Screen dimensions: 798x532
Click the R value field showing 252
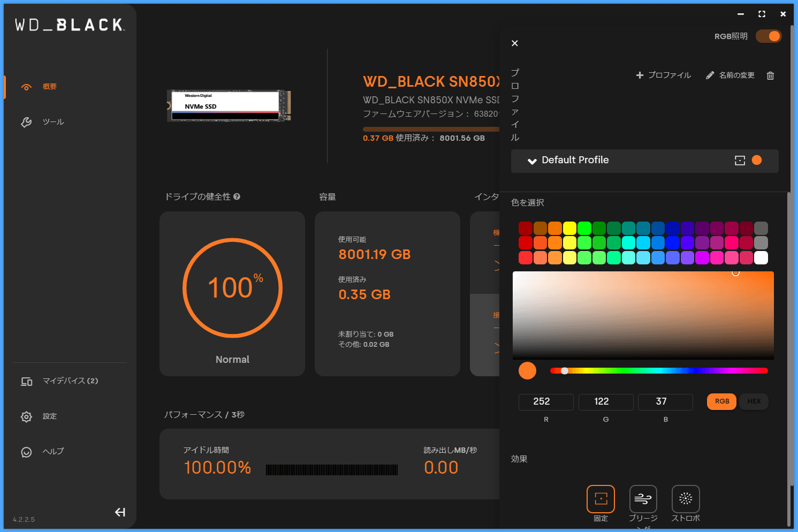[546, 401]
